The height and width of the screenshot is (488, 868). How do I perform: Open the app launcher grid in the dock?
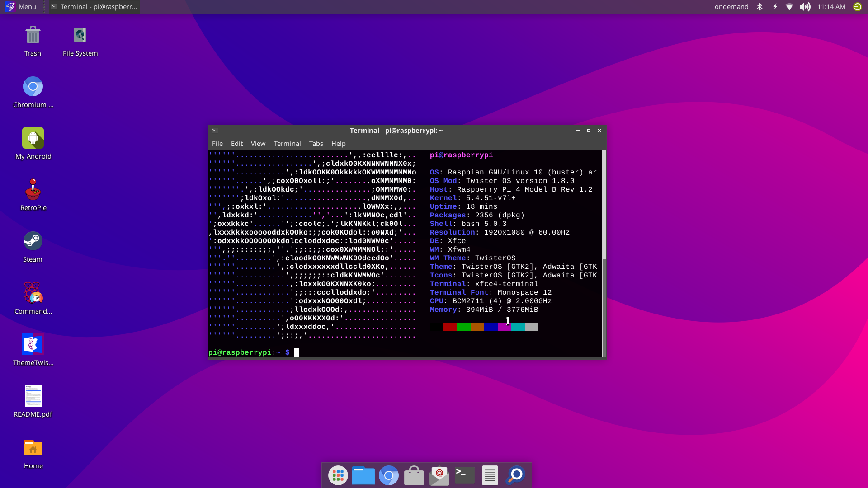[x=338, y=475]
